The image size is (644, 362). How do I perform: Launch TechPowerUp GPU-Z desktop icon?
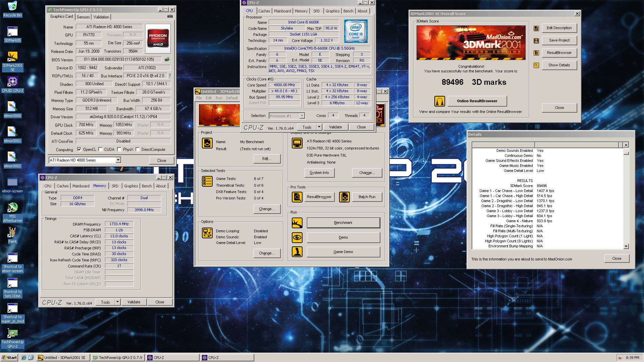pyautogui.click(x=12, y=338)
